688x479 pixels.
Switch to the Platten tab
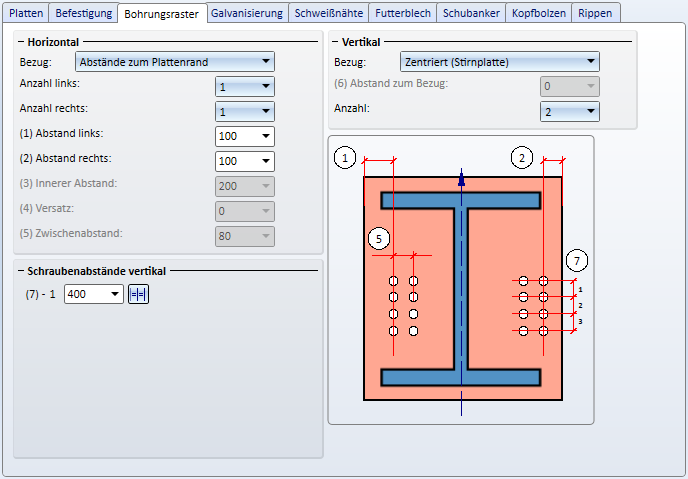(27, 13)
